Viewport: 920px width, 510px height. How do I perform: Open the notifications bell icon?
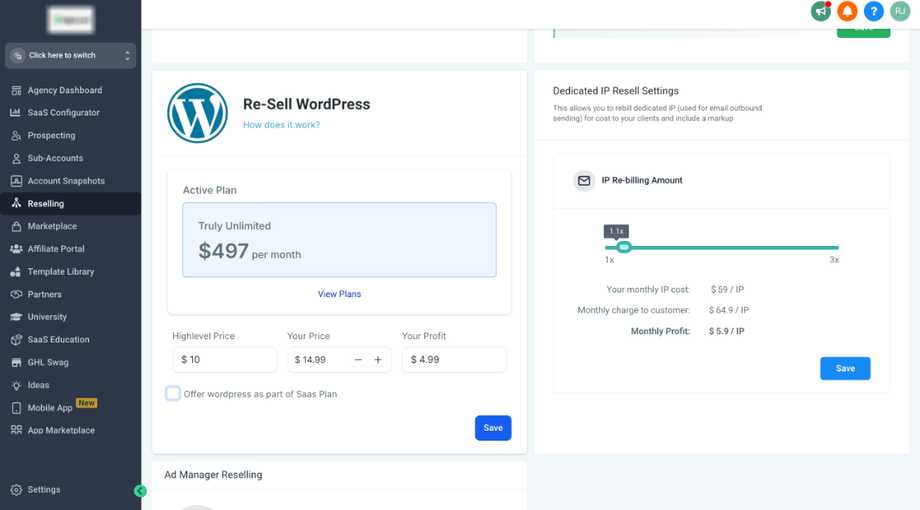[847, 11]
